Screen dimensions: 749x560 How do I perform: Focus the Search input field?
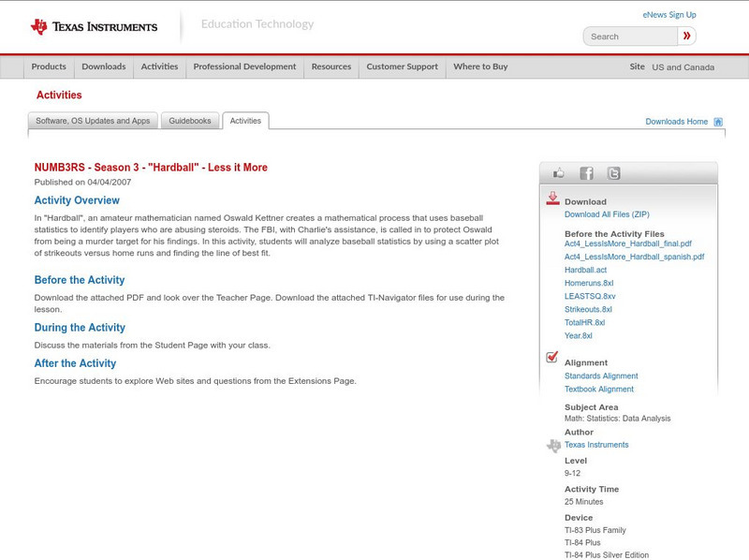point(630,37)
